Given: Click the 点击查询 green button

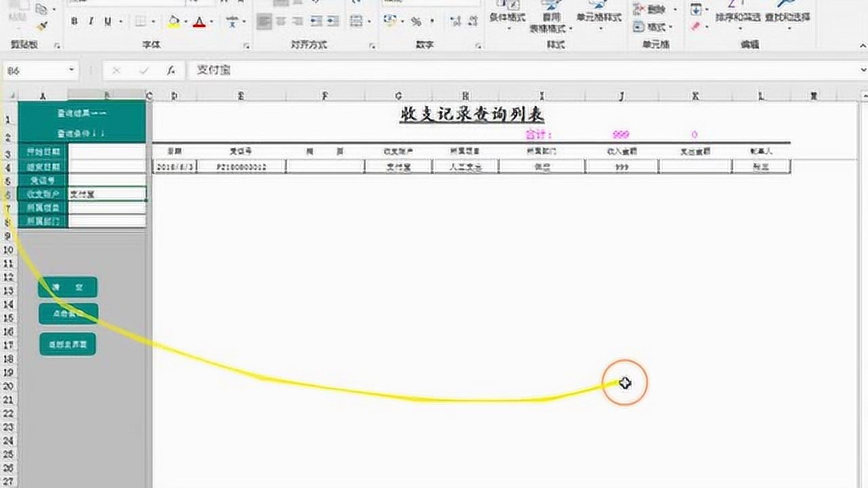Looking at the screenshot, I should tap(68, 314).
